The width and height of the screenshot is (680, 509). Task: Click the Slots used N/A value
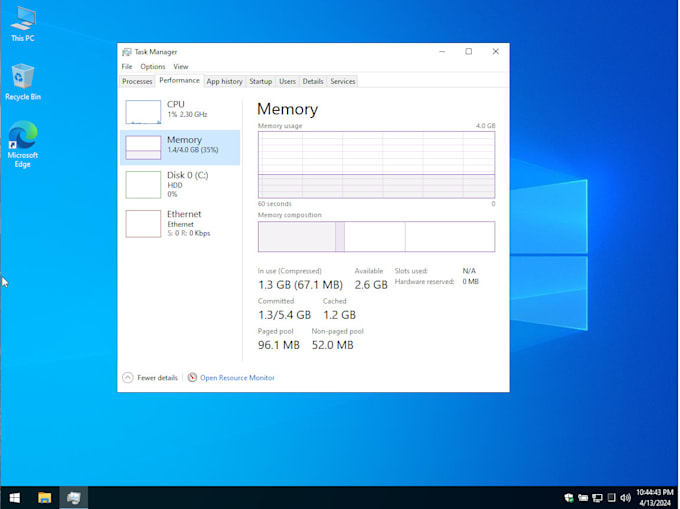469,271
